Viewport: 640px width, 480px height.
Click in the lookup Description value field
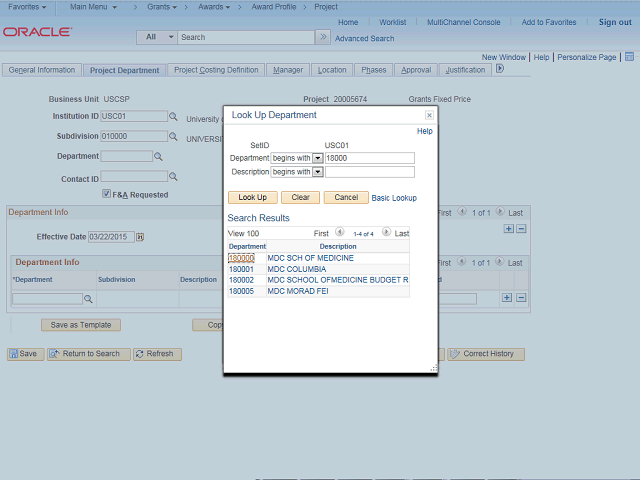[x=369, y=172]
